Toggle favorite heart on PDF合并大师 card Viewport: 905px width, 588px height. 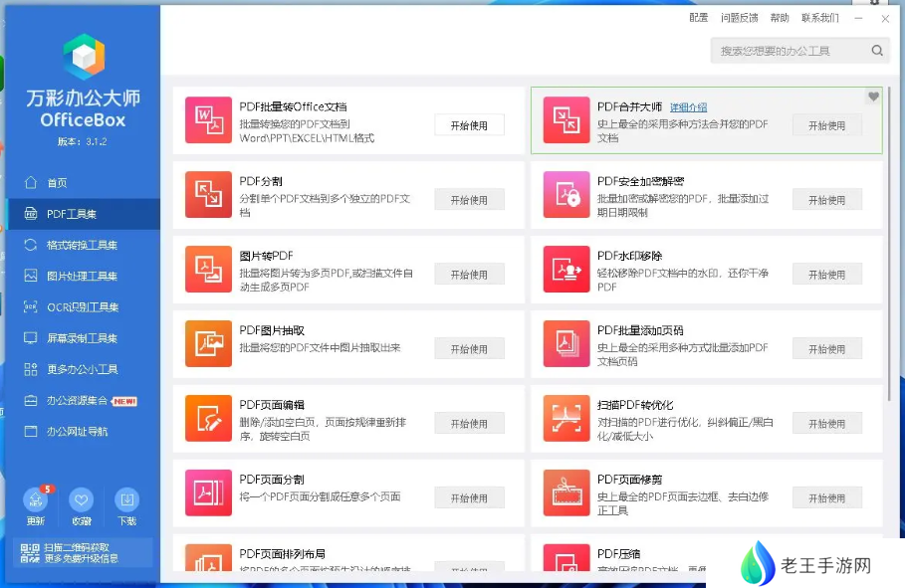pyautogui.click(x=873, y=97)
